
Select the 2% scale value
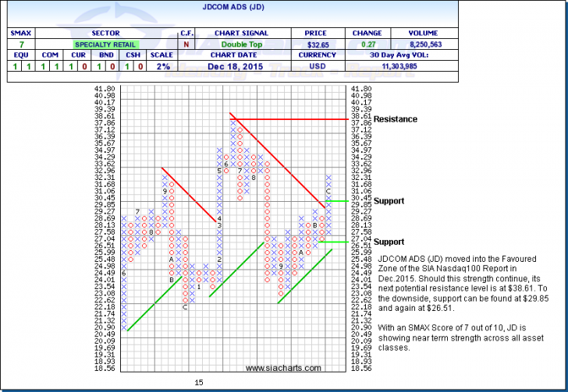(x=163, y=68)
